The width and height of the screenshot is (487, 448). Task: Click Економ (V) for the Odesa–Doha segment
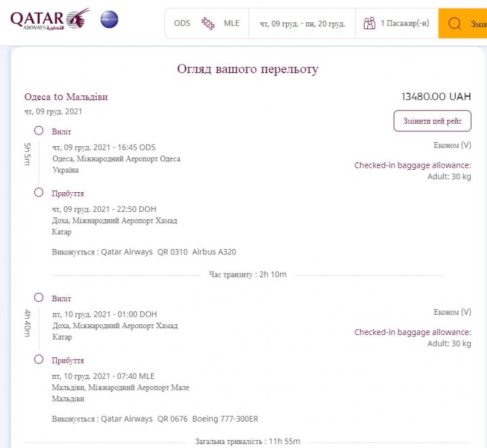[452, 145]
